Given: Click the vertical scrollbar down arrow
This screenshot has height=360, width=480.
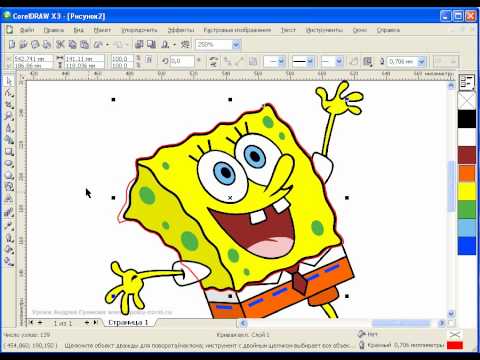Looking at the screenshot, I should [x=451, y=314].
